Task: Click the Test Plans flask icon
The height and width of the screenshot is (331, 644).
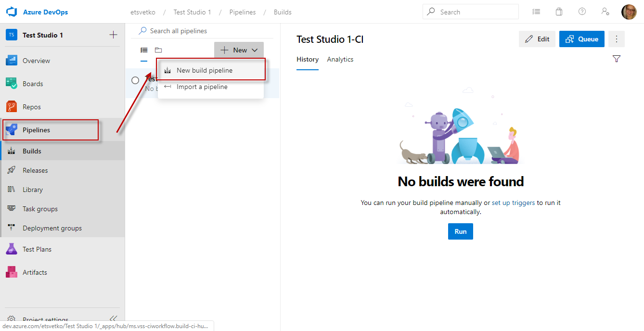Action: point(12,249)
